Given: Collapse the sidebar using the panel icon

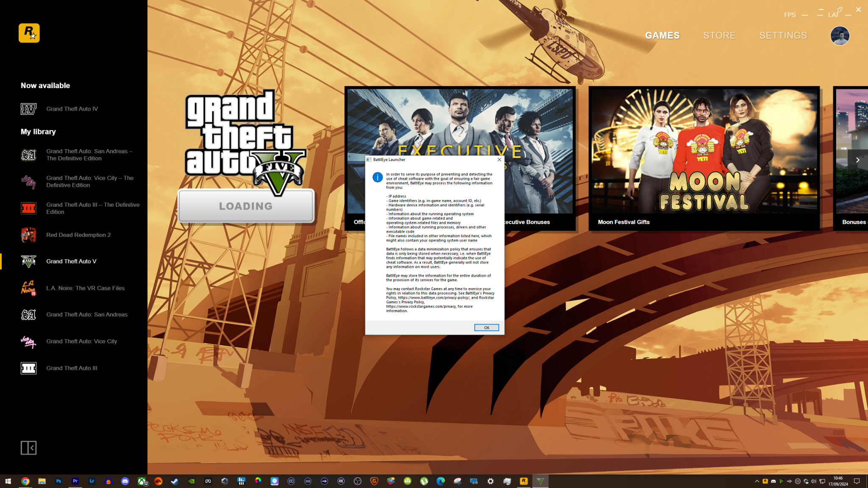Looking at the screenshot, I should point(28,448).
